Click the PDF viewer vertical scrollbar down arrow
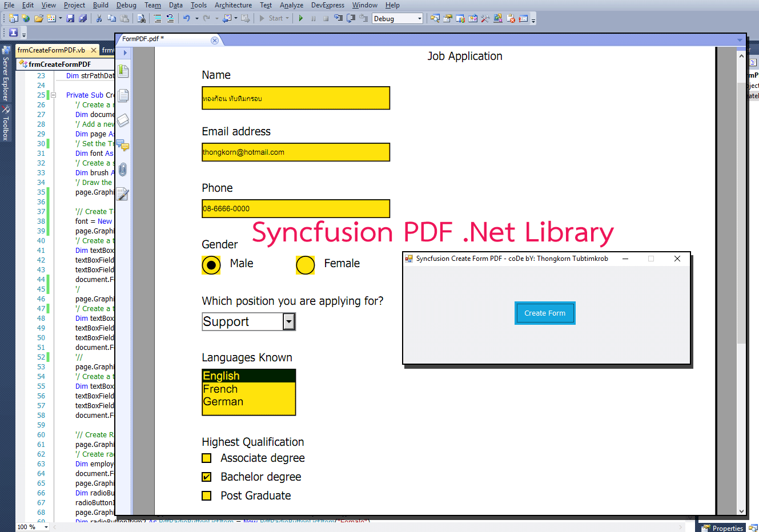Image resolution: width=759 pixels, height=532 pixels. click(x=741, y=511)
